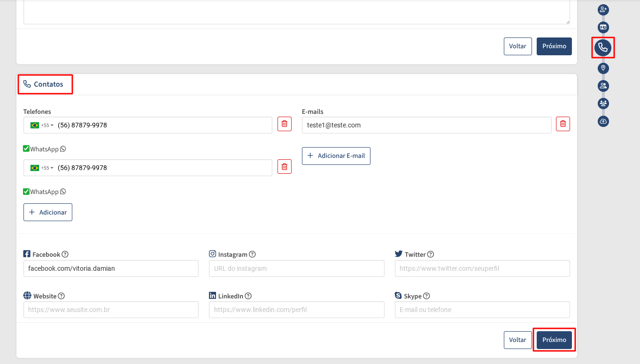
Task: Click the "Telefones" label
Action: click(37, 111)
